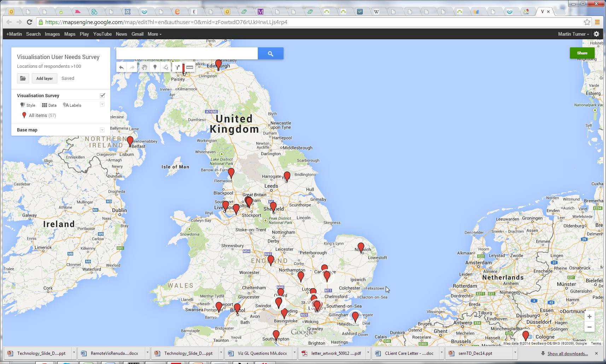Image resolution: width=606 pixels, height=364 pixels.
Task: Click the green Share button
Action: [x=582, y=53]
